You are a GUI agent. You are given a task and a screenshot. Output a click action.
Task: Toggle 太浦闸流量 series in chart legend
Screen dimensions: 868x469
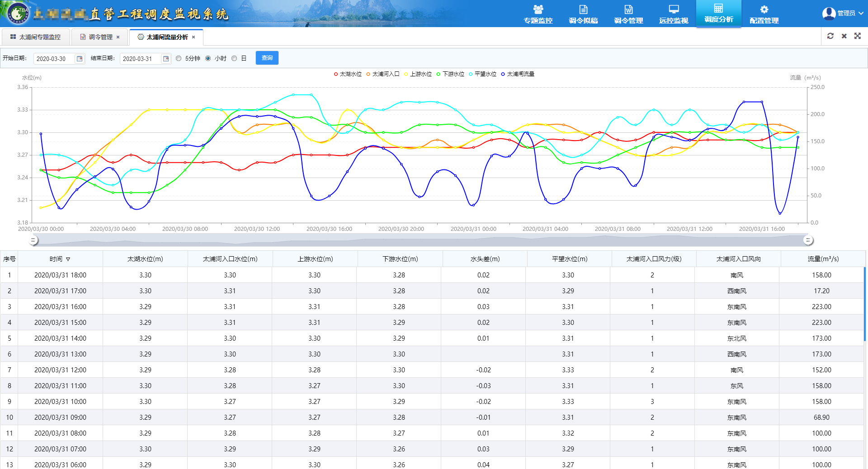tap(517, 74)
